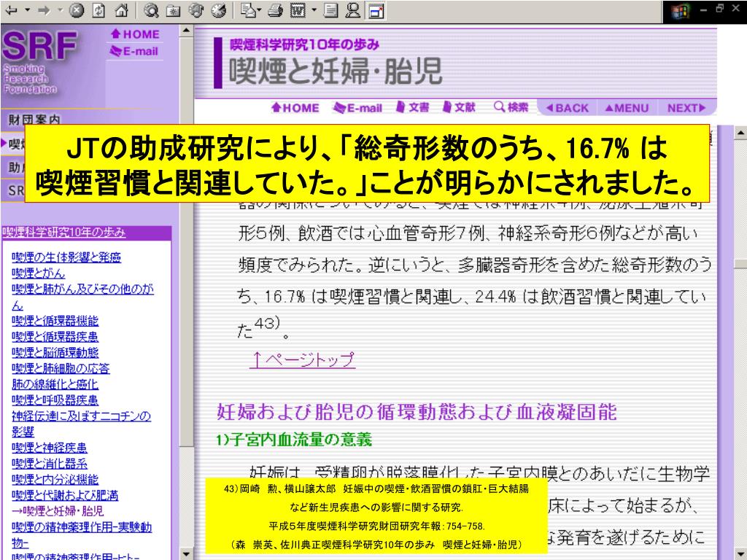This screenshot has height=560, width=747.
Task: Open the Mail icon dropdown arrow
Action: tap(259, 10)
